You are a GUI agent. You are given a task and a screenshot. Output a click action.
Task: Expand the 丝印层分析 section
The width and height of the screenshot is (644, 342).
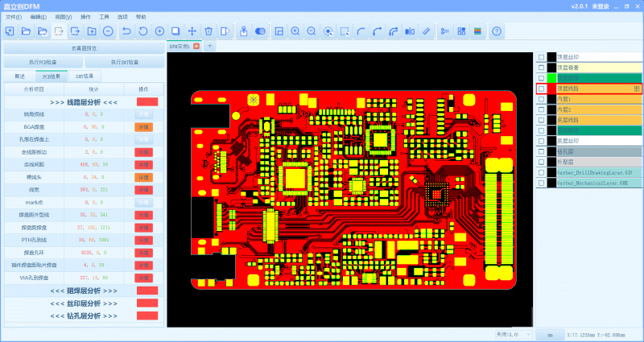tap(84, 303)
